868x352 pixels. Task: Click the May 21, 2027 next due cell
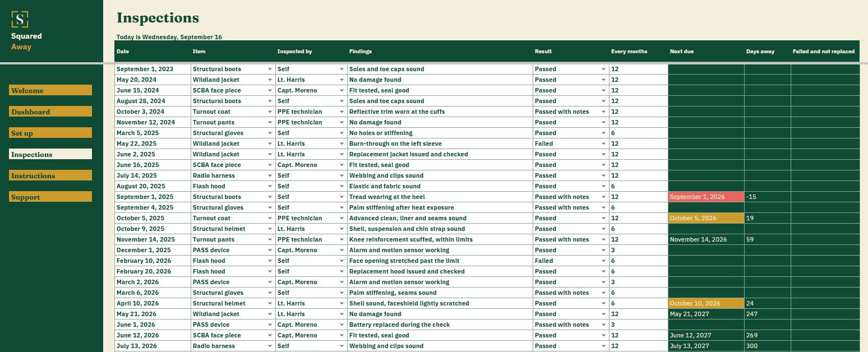coord(706,314)
